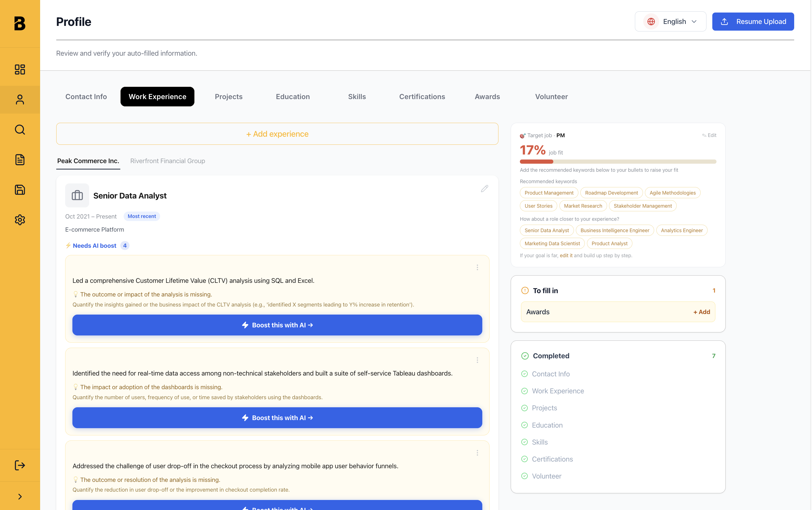Select the Market Research keyword chip

(x=583, y=206)
